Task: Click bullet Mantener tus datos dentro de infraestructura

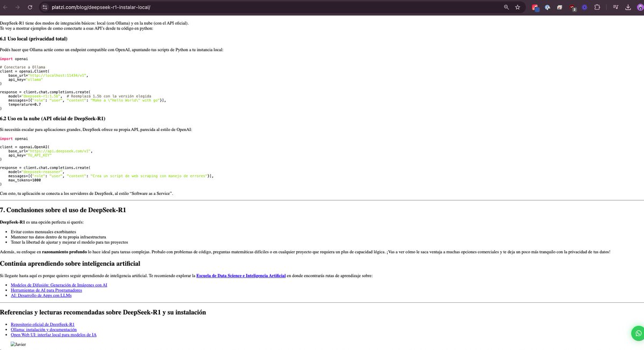Action: point(58,237)
